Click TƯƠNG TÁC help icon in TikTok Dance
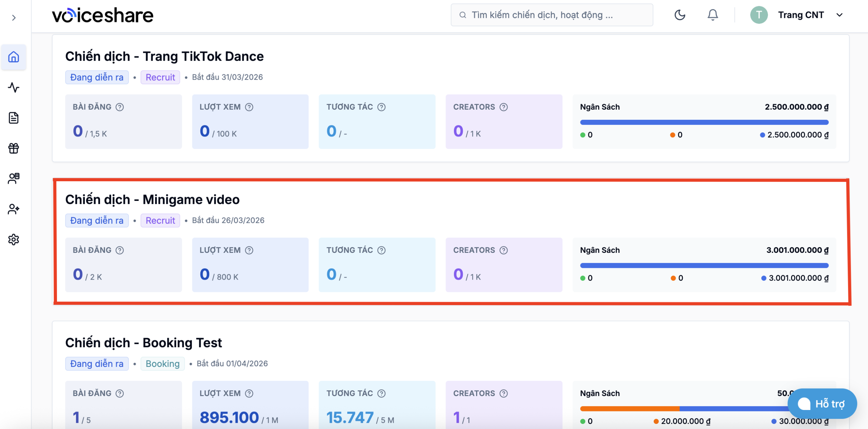This screenshot has width=868, height=429. (381, 107)
